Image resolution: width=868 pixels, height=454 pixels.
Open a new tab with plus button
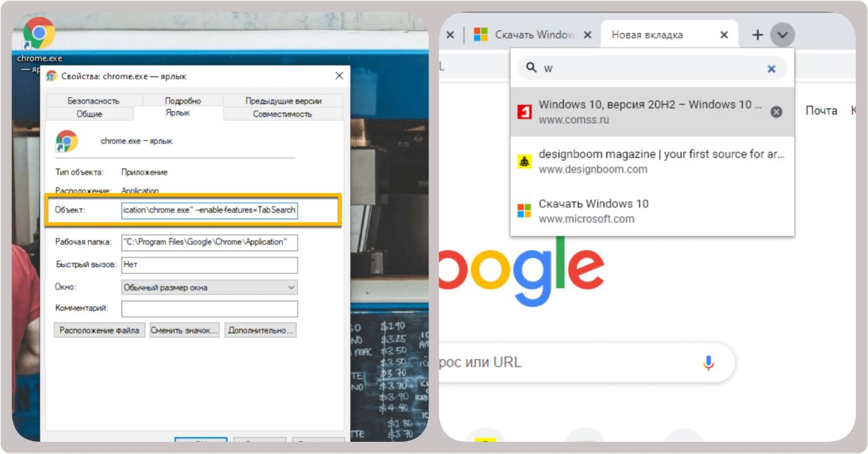[757, 35]
